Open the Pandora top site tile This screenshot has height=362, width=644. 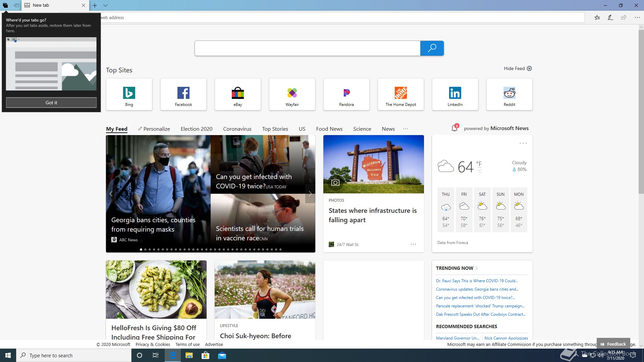346,94
